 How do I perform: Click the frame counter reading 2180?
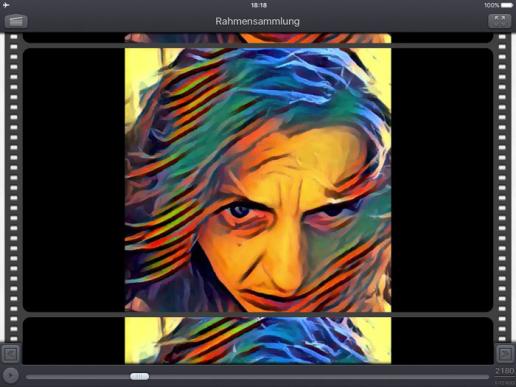pos(504,371)
